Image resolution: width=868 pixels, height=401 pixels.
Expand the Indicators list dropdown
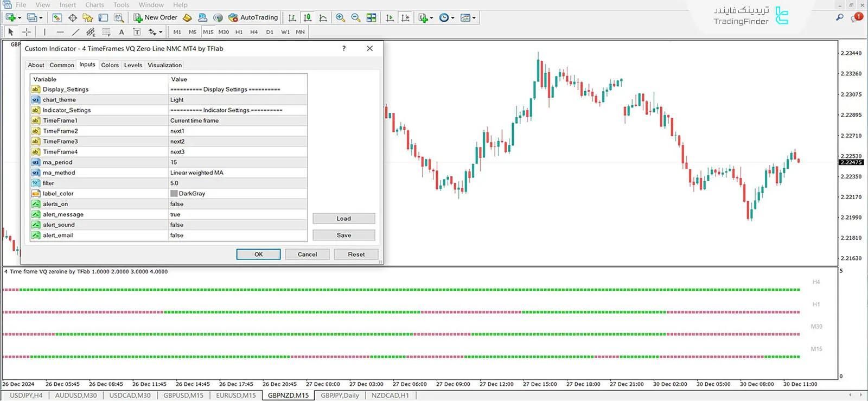tap(431, 18)
